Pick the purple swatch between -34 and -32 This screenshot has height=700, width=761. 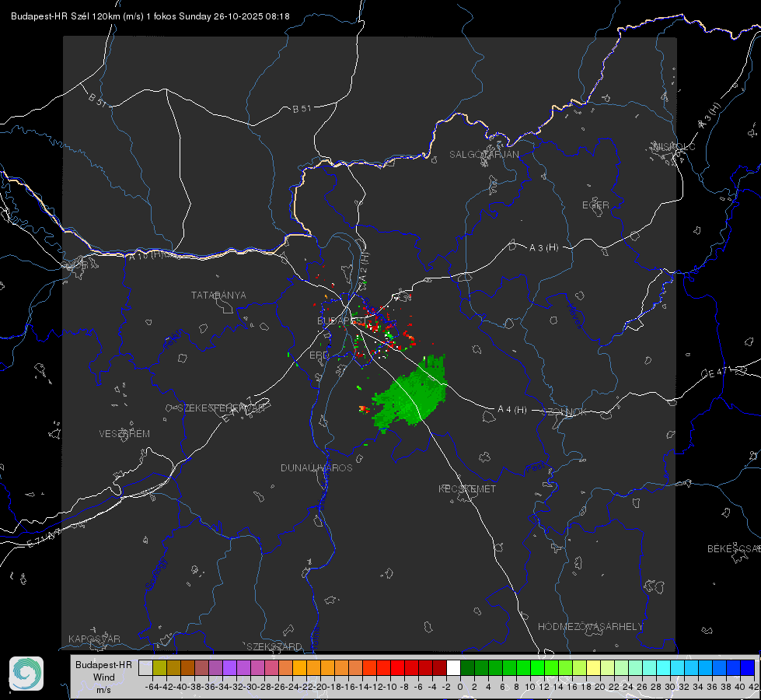point(229,667)
